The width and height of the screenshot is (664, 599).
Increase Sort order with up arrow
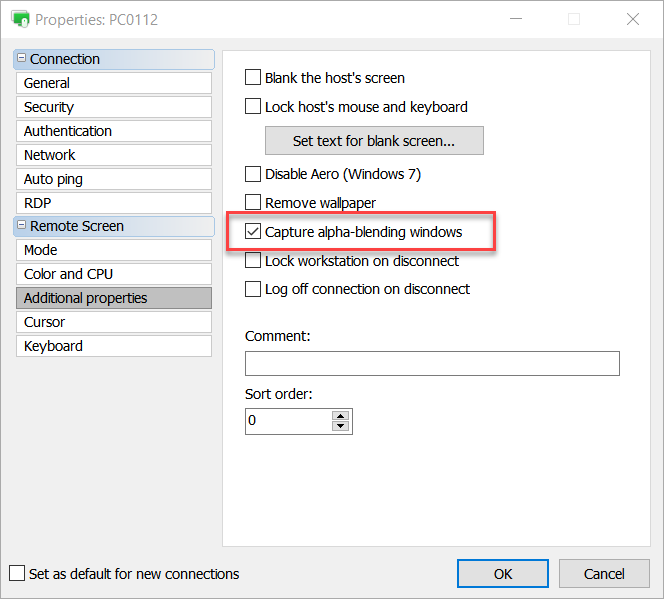(341, 415)
